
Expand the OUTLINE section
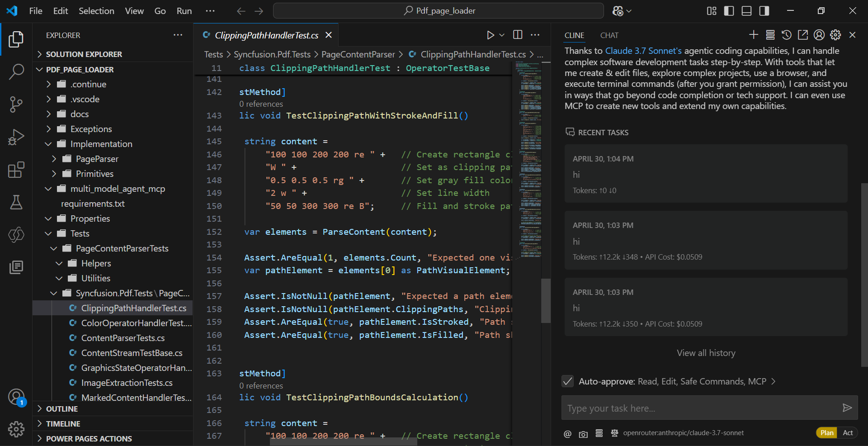click(x=62, y=409)
